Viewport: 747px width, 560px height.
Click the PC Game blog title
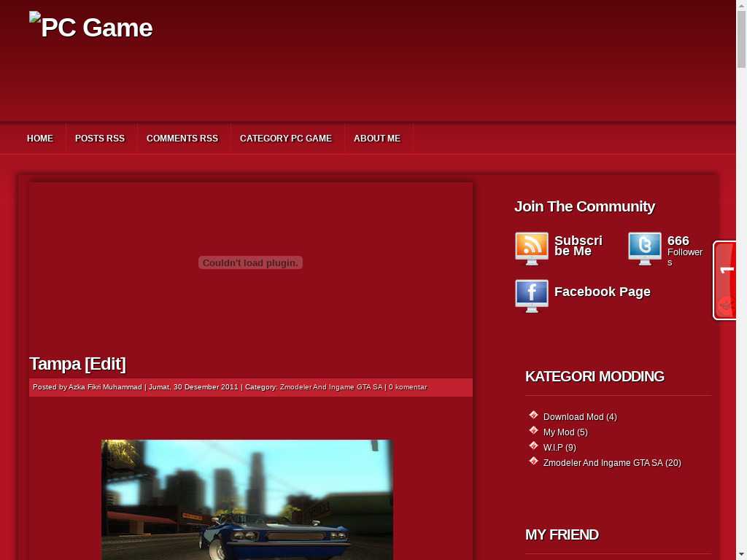97,28
